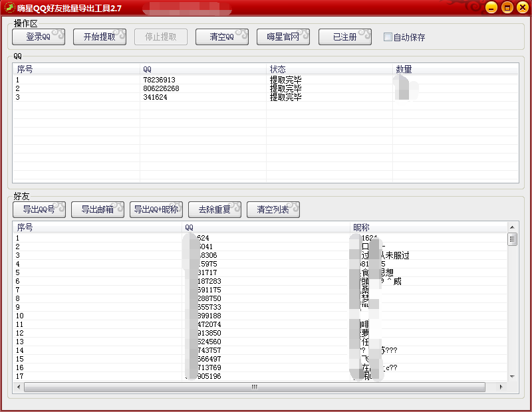Minimize the window with yellow button
Viewport: 532px width, 412px height.
491,7
